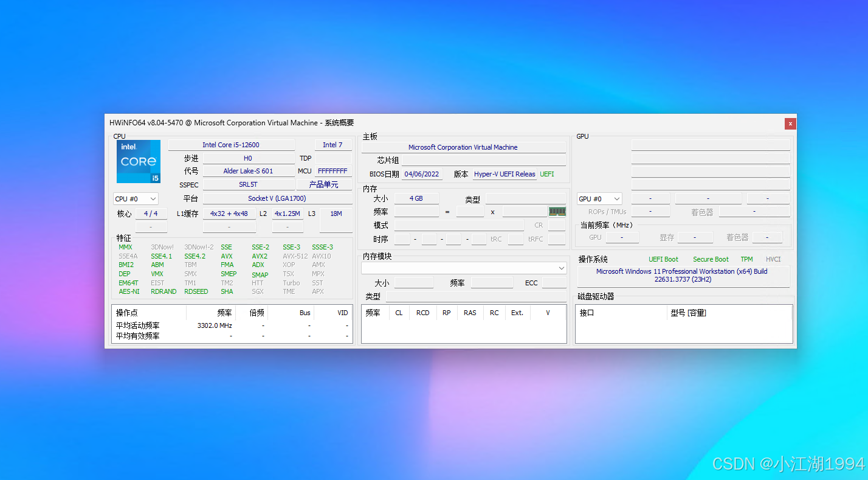Image resolution: width=868 pixels, height=480 pixels.
Task: Click the 4x32 + 4x48 L1 cache value
Action: (229, 214)
